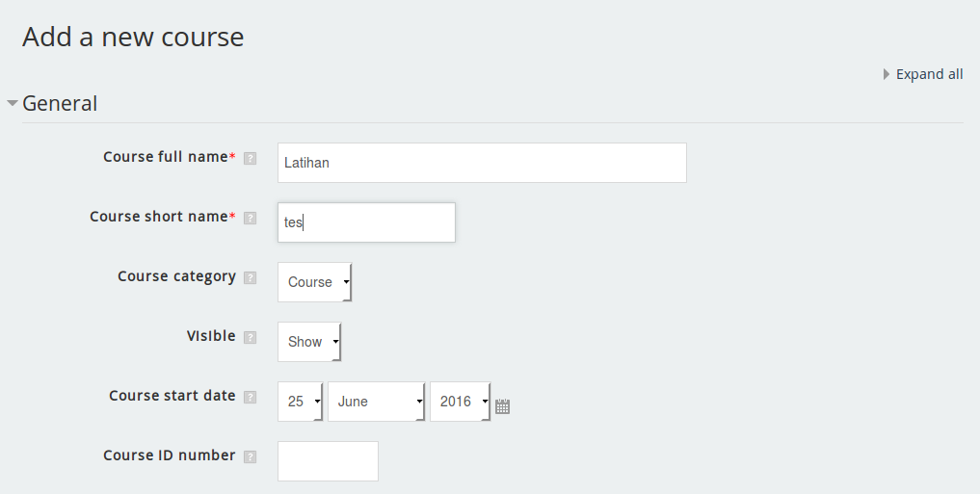Show help for Course ID number
The image size is (980, 494).
251,456
